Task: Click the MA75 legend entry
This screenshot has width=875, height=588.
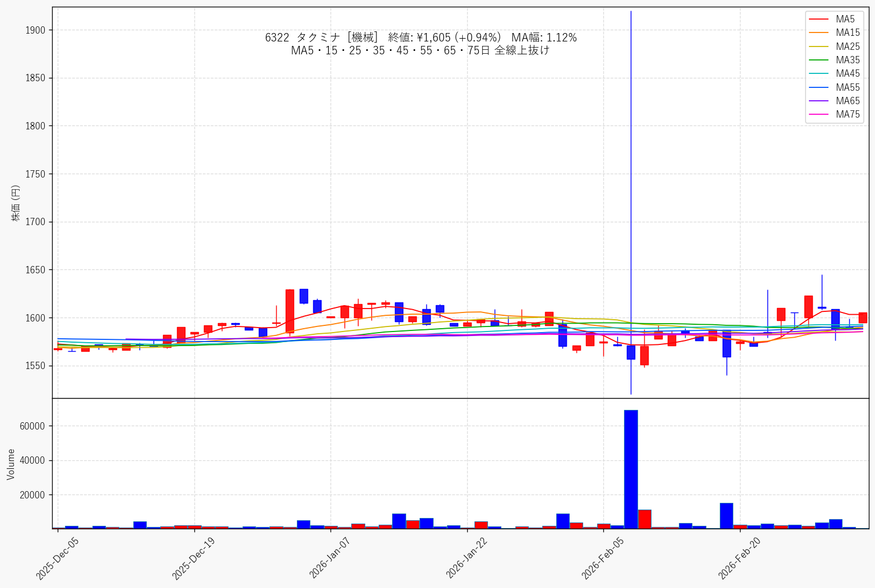Action: point(835,114)
